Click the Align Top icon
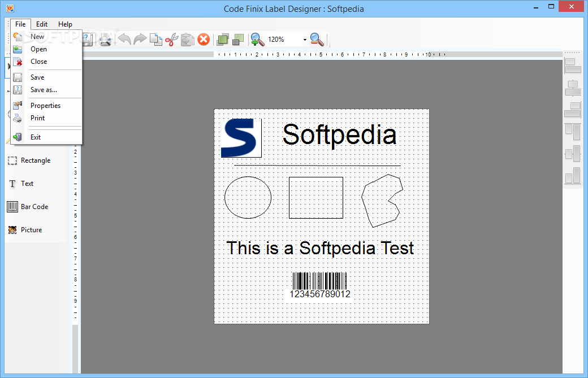Viewport: 588px width, 378px height. [x=573, y=132]
